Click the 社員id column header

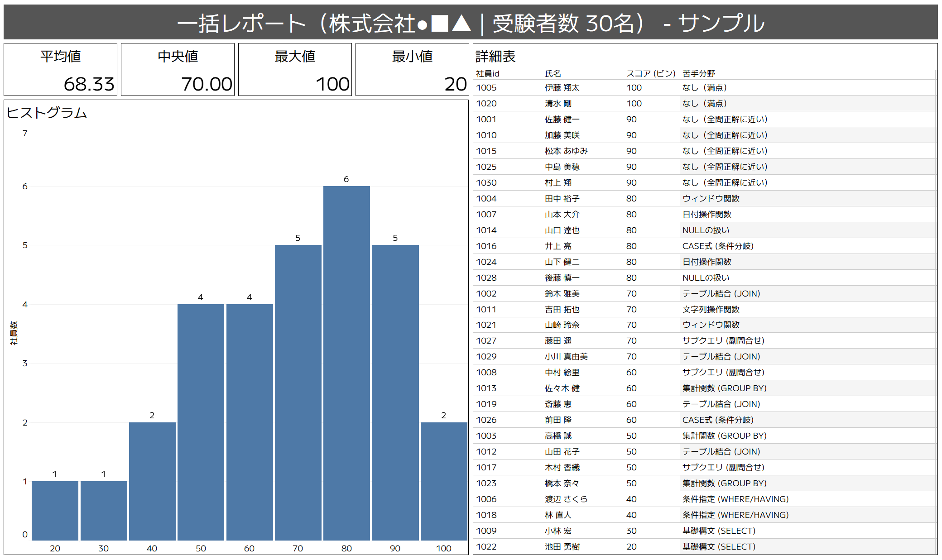point(487,73)
